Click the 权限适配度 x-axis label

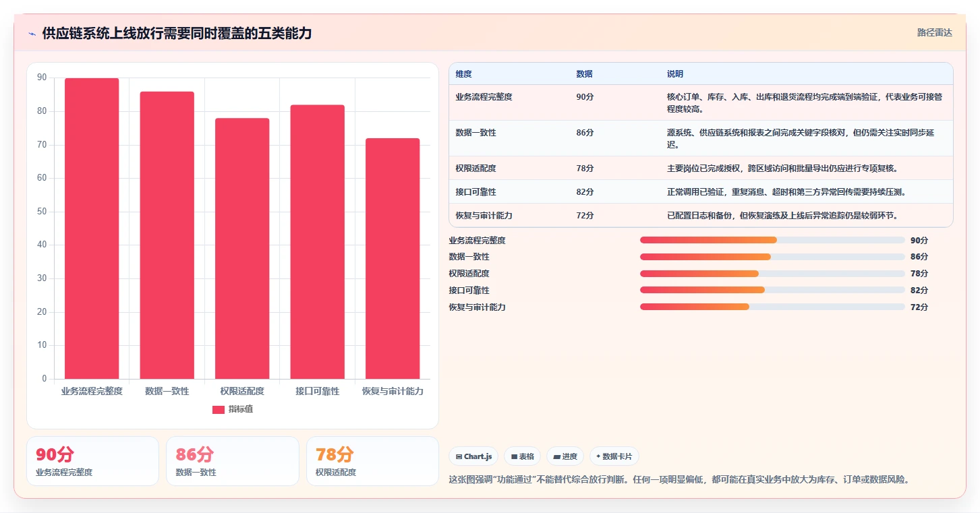click(x=242, y=391)
